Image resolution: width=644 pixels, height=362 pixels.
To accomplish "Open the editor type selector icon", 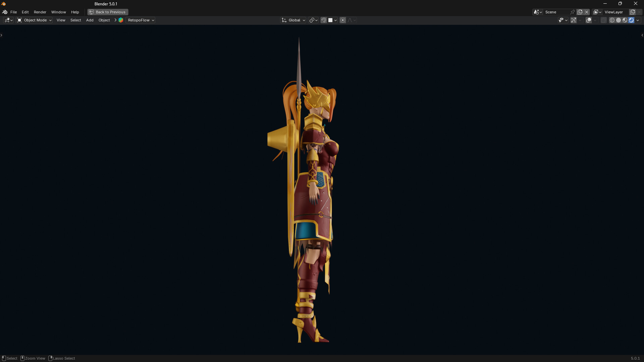I will (8, 20).
